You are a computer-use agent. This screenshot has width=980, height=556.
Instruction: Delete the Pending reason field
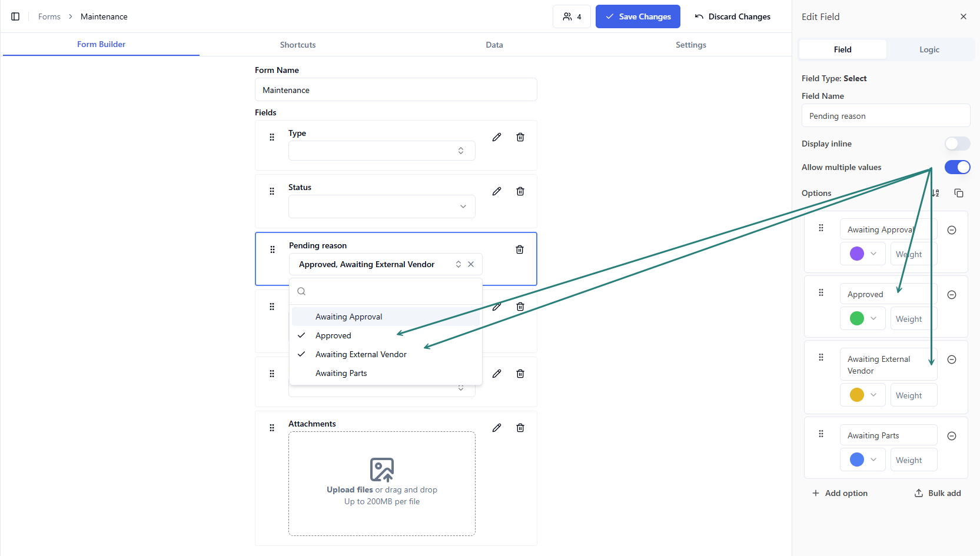[520, 249]
